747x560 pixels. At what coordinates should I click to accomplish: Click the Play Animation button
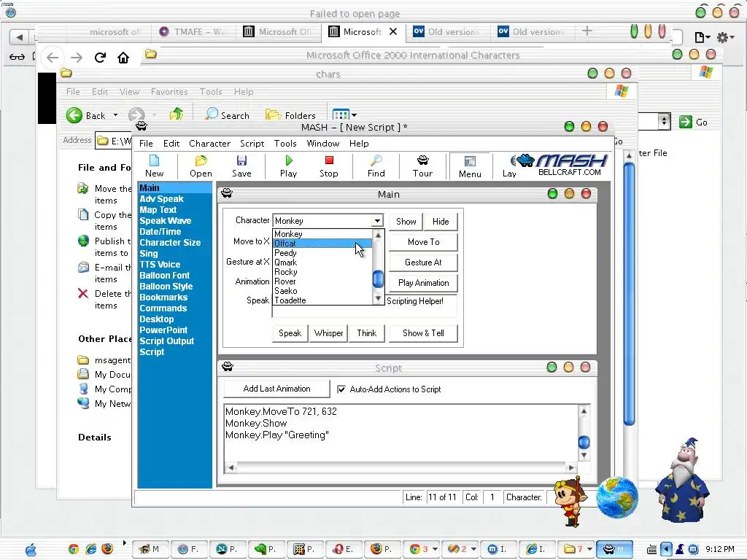click(x=424, y=283)
